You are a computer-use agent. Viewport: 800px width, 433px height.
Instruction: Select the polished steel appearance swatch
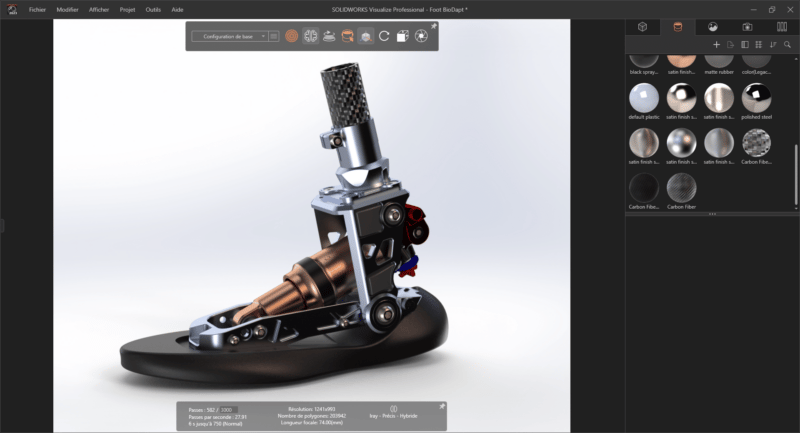point(756,101)
